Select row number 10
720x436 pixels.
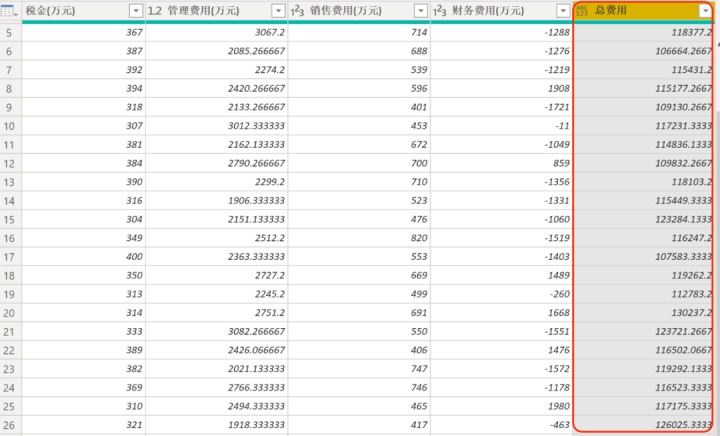point(9,126)
